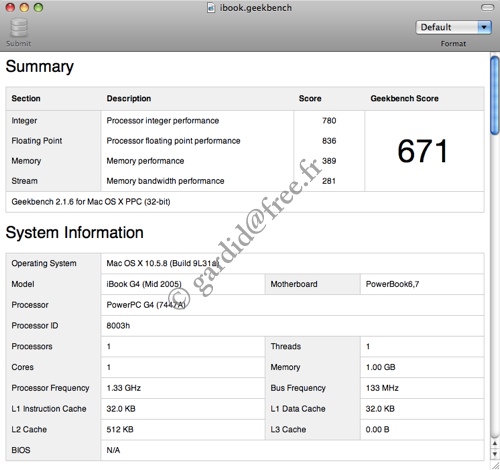
Task: Click the BIOS 'N/A' value
Action: (113, 450)
